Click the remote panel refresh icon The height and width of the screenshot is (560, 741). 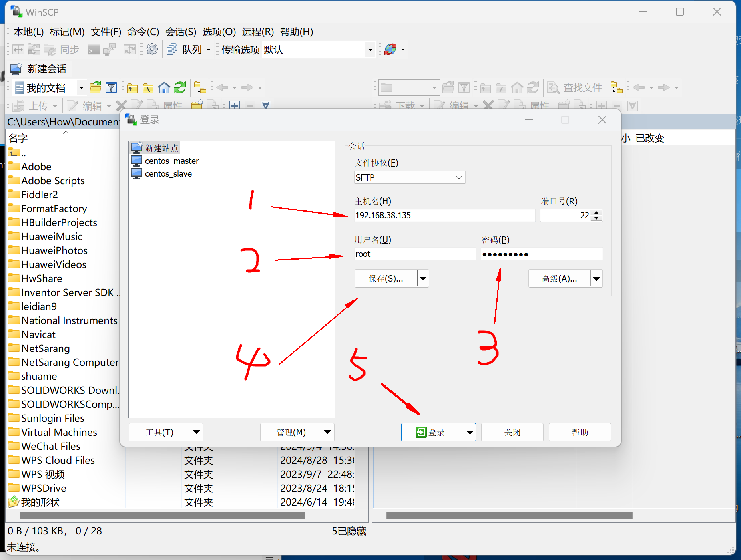click(533, 87)
